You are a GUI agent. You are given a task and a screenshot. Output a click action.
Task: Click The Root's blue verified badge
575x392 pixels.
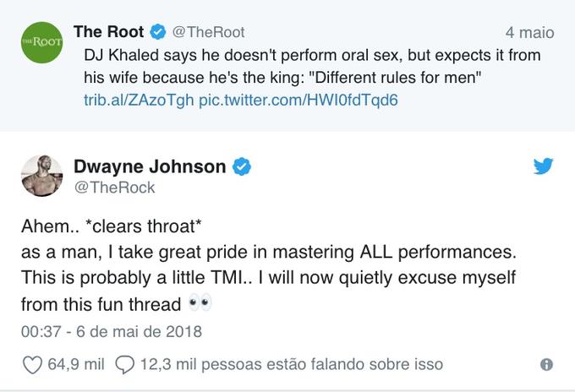[x=157, y=32]
